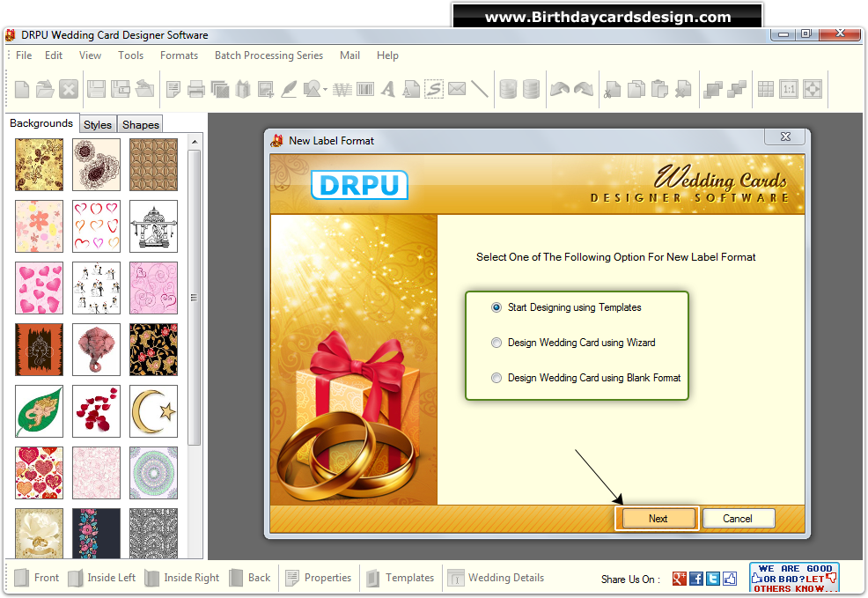Choose the pink hearts background thumbnail
868x598 pixels.
40,288
